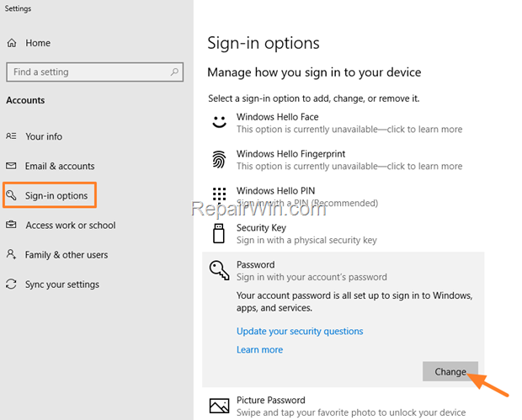Screen dimensions: 522x420
Task: Click the search magnifier icon in Find a setting
Action: (174, 72)
